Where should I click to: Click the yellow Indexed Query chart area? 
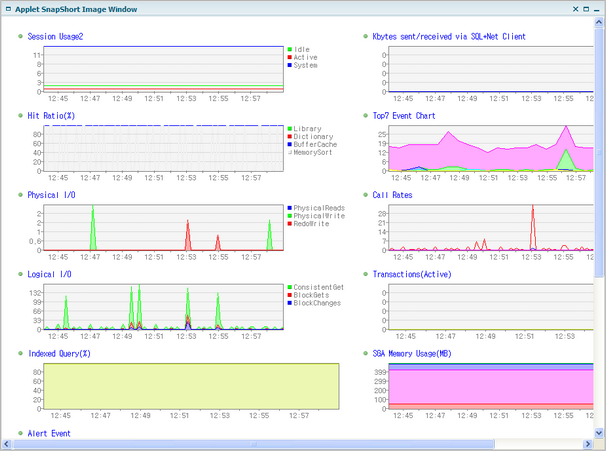(190, 385)
